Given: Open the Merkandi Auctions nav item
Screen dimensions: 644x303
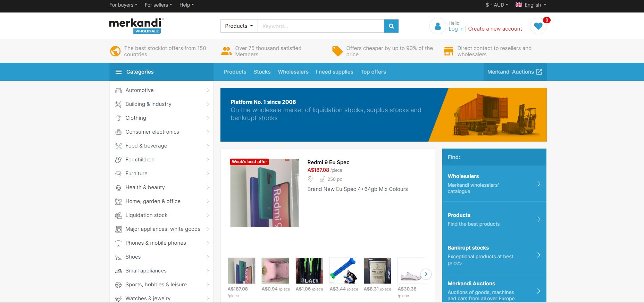Looking at the screenshot, I should 515,72.
